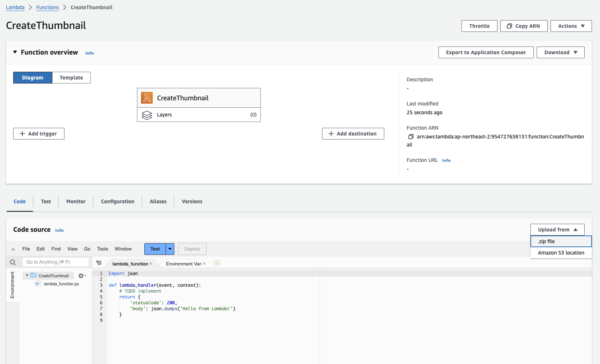Switch to Environment Var editor tab

[184, 264]
